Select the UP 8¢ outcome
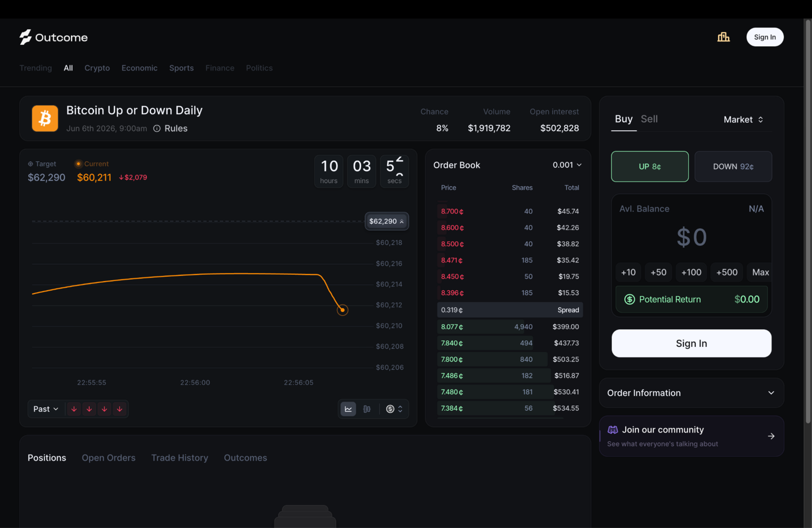The height and width of the screenshot is (528, 812). click(x=650, y=166)
